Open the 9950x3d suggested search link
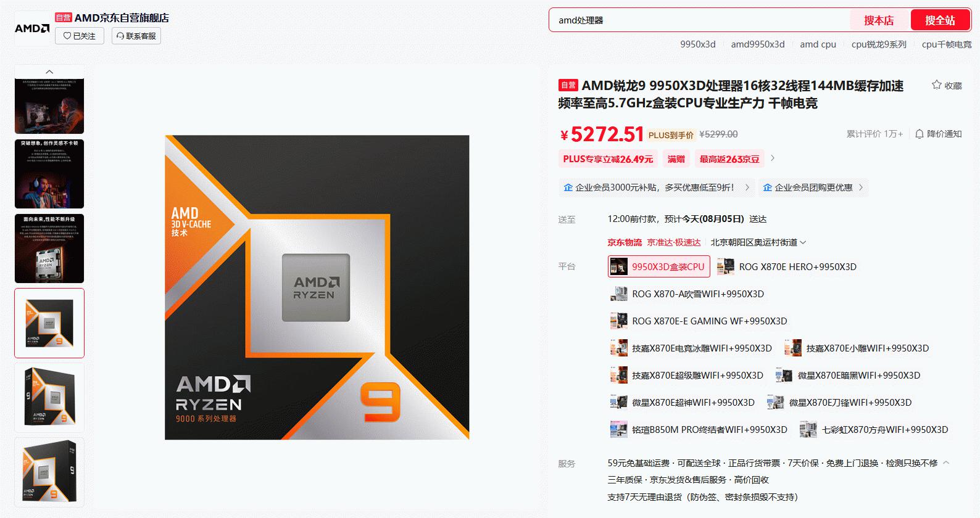Screen dimensions: 980x518 coord(697,44)
